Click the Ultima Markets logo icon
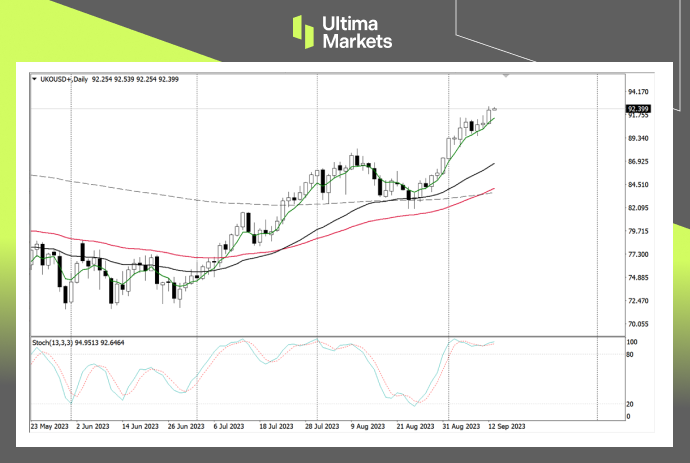This screenshot has width=690, height=463. 304,32
